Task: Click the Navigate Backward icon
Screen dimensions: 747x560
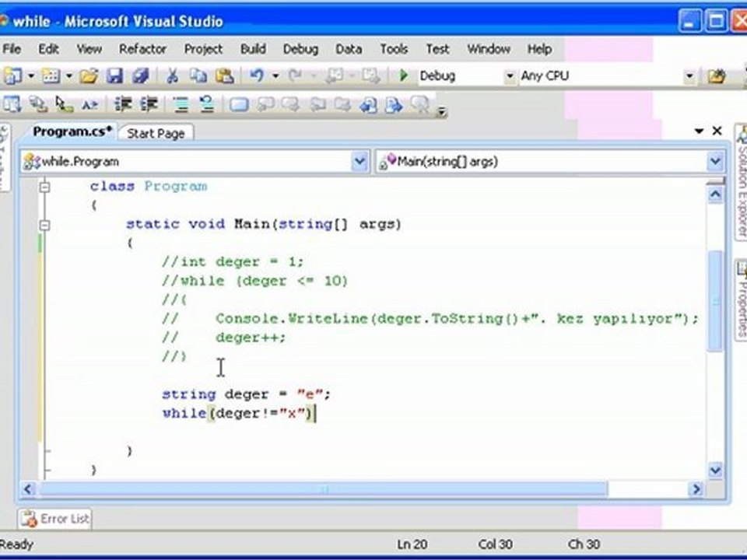Action: click(x=334, y=75)
